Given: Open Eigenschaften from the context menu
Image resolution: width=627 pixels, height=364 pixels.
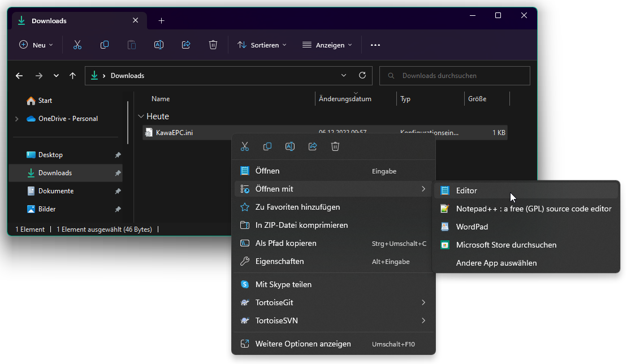Looking at the screenshot, I should 334,261.
